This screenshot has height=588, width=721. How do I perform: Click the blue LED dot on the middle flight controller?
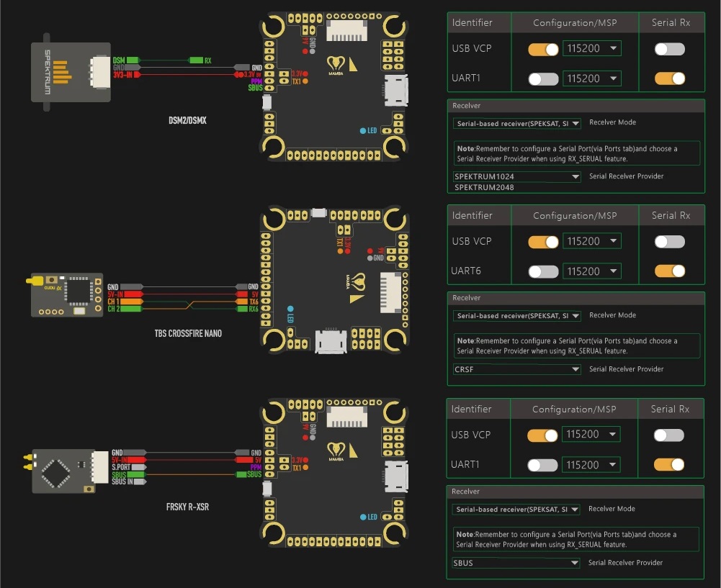(x=290, y=309)
